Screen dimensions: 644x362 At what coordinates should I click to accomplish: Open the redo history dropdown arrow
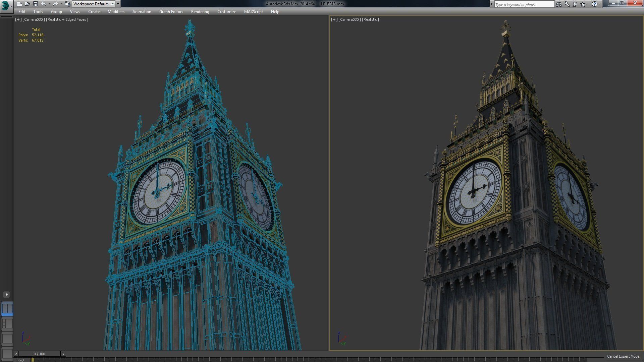coord(61,4)
